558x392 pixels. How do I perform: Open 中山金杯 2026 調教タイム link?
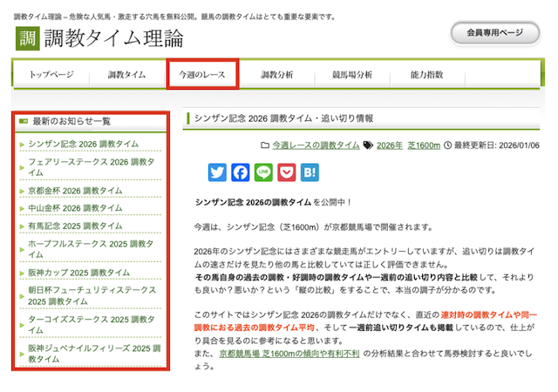click(x=75, y=208)
